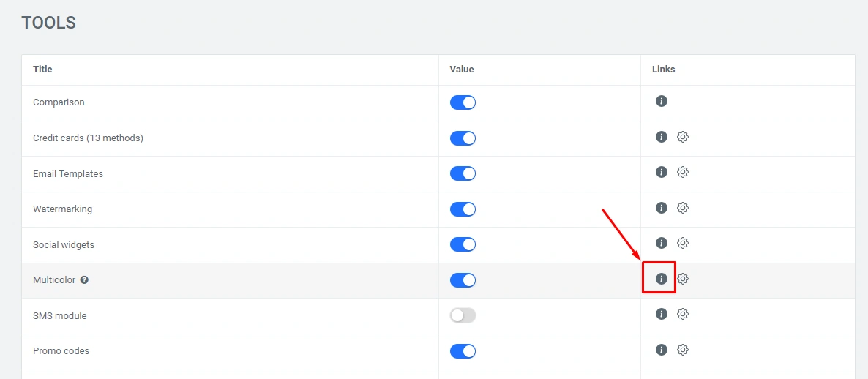
Task: Click Watermarking info icon
Action: (662, 208)
